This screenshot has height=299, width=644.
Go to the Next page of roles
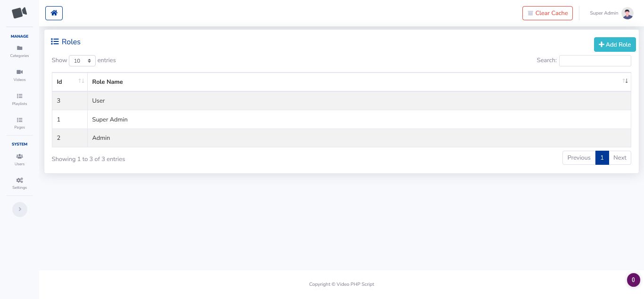click(x=619, y=158)
